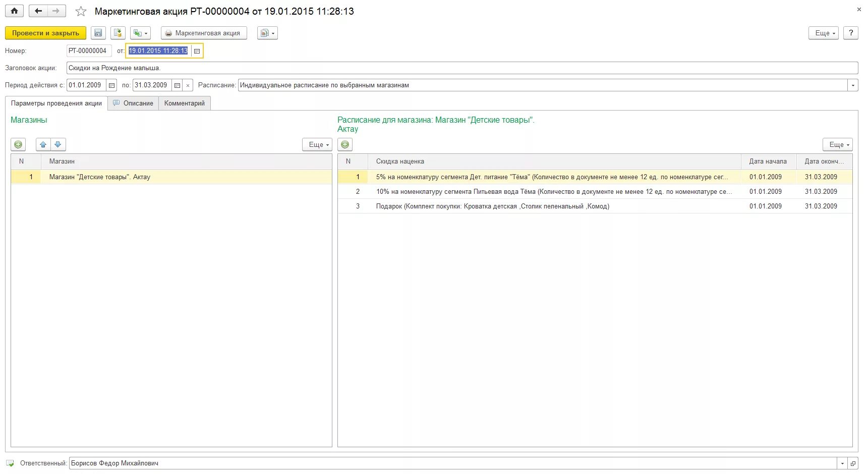Click Провести и закрыть button
This screenshot has height=474, width=868.
[x=45, y=33]
